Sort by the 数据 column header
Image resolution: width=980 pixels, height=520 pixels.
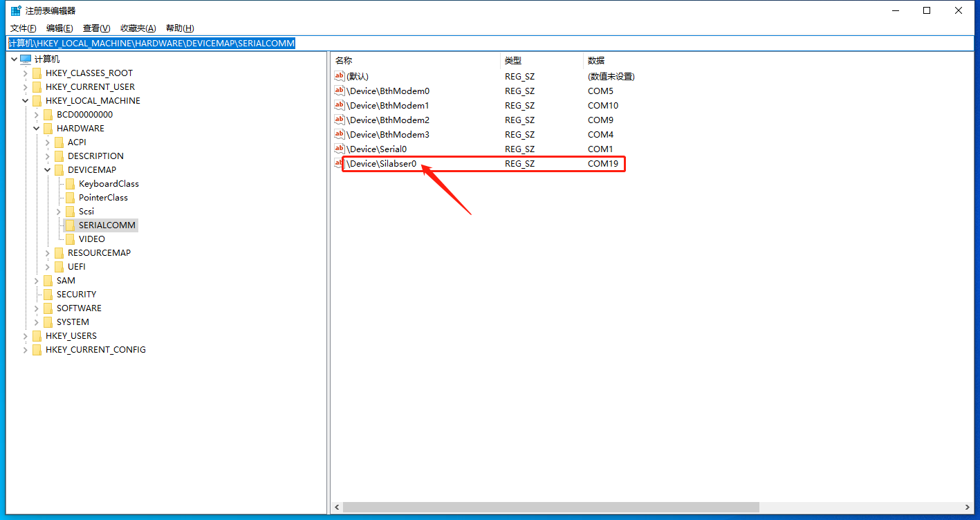[596, 61]
